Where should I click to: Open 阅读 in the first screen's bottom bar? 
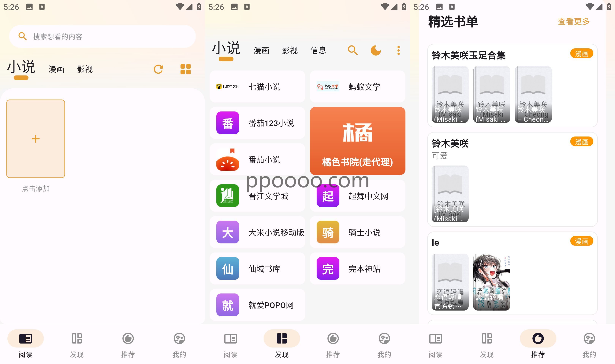tap(26, 344)
